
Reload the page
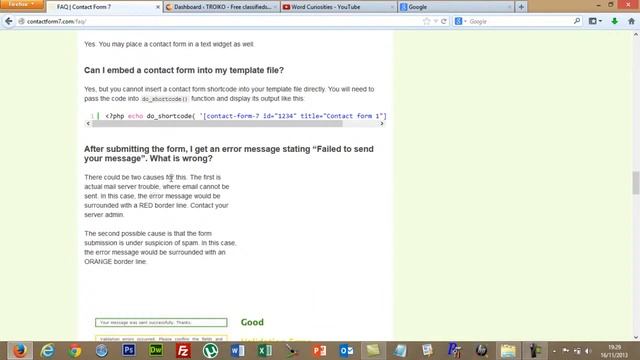(444, 21)
